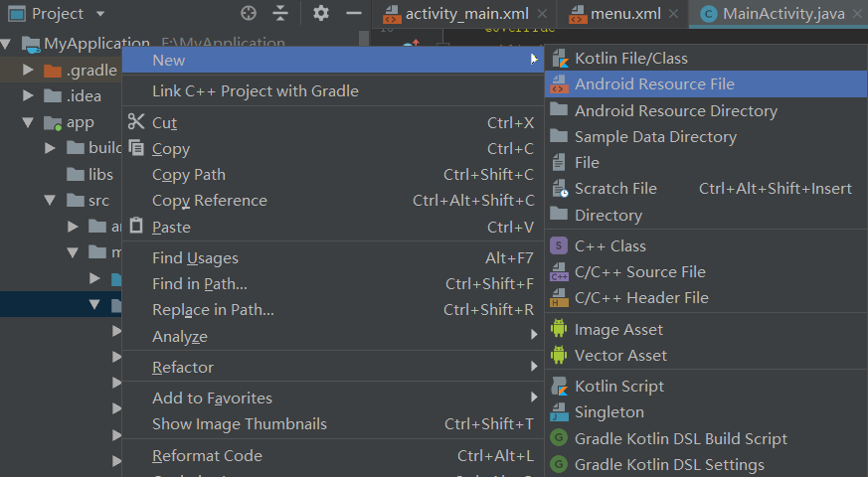The width and height of the screenshot is (868, 477).
Task: Click the Kotlin Script icon
Action: point(560,386)
